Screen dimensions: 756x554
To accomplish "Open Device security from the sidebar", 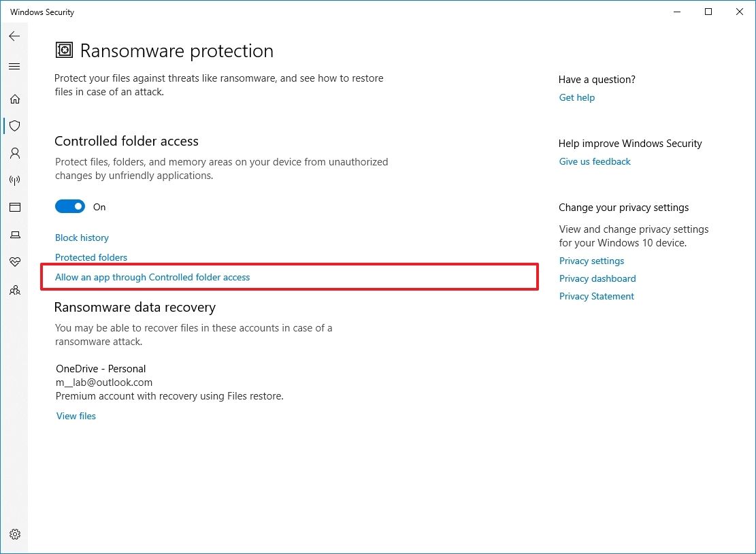I will (x=15, y=235).
